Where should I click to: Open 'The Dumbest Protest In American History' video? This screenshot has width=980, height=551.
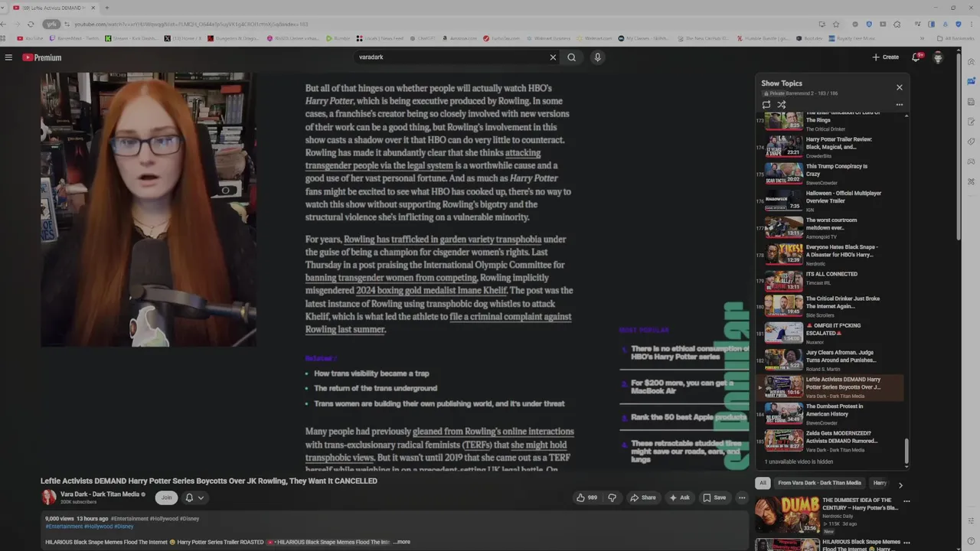(830, 413)
